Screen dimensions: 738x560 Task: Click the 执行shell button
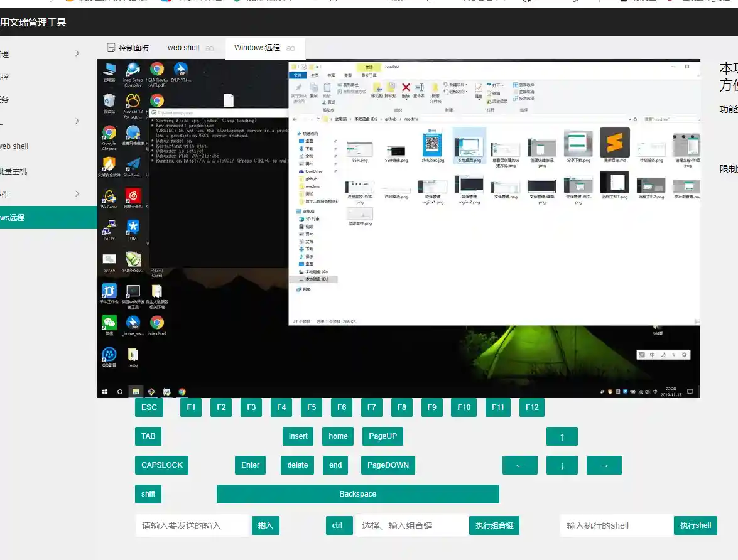[696, 525]
